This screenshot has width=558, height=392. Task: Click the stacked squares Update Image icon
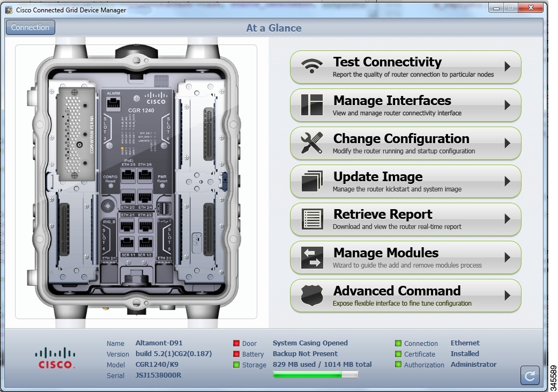[312, 181]
